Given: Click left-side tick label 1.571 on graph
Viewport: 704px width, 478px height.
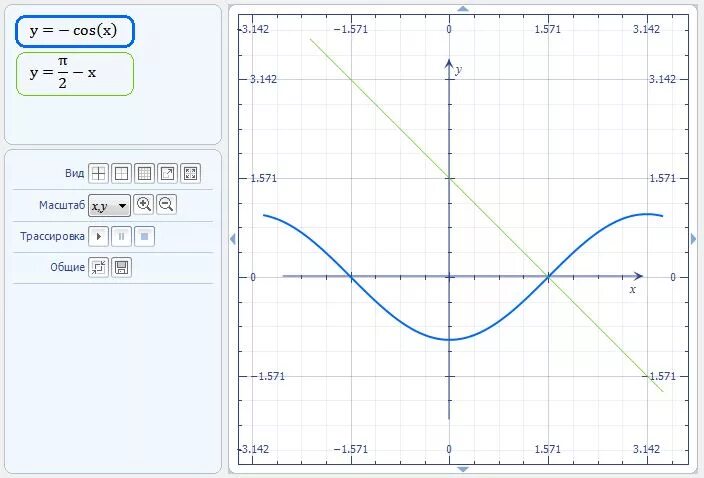Looking at the screenshot, I should (x=263, y=178).
